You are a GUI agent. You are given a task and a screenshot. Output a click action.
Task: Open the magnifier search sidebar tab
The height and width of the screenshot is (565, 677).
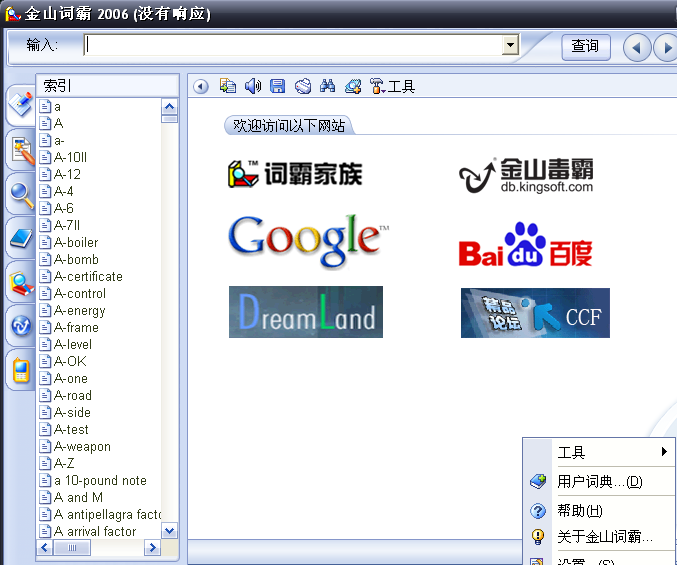(22, 195)
